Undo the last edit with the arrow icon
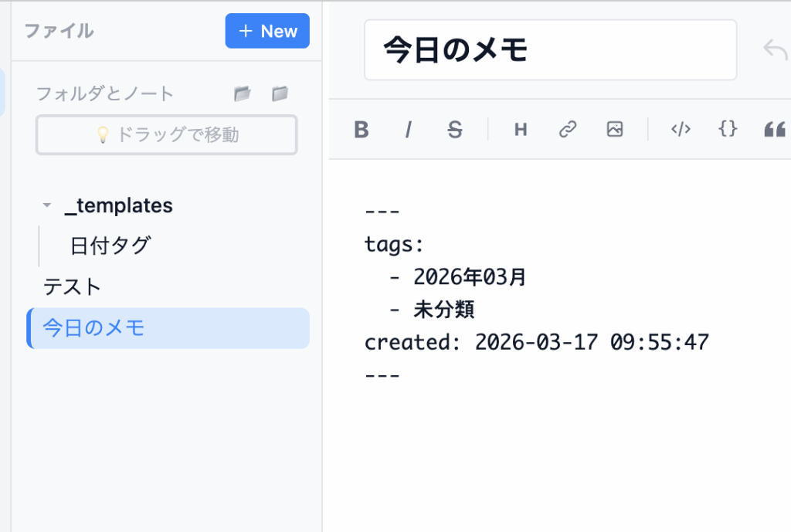This screenshot has width=791, height=532. pos(775,50)
